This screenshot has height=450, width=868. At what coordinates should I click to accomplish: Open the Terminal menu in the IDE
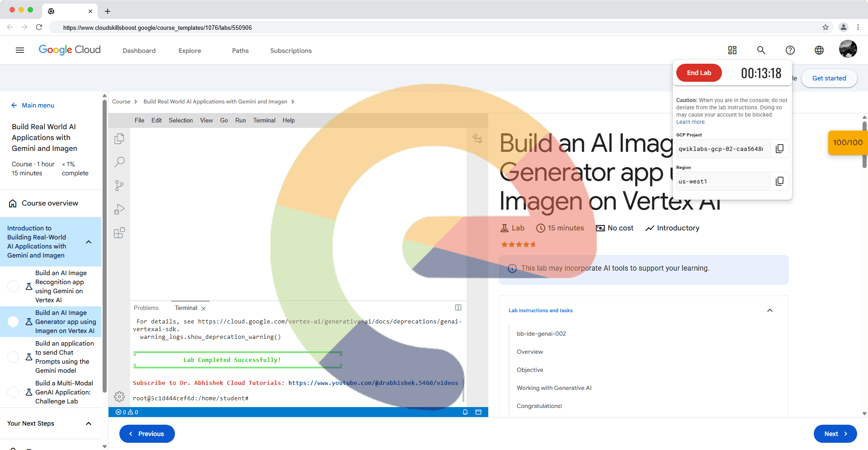[264, 120]
